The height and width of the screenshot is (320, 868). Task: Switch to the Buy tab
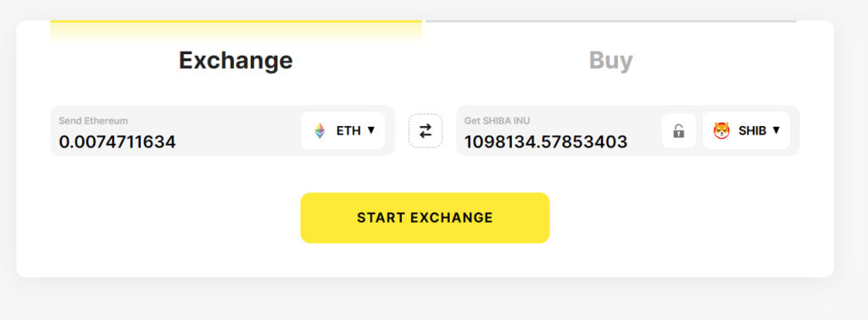pyautogui.click(x=610, y=60)
